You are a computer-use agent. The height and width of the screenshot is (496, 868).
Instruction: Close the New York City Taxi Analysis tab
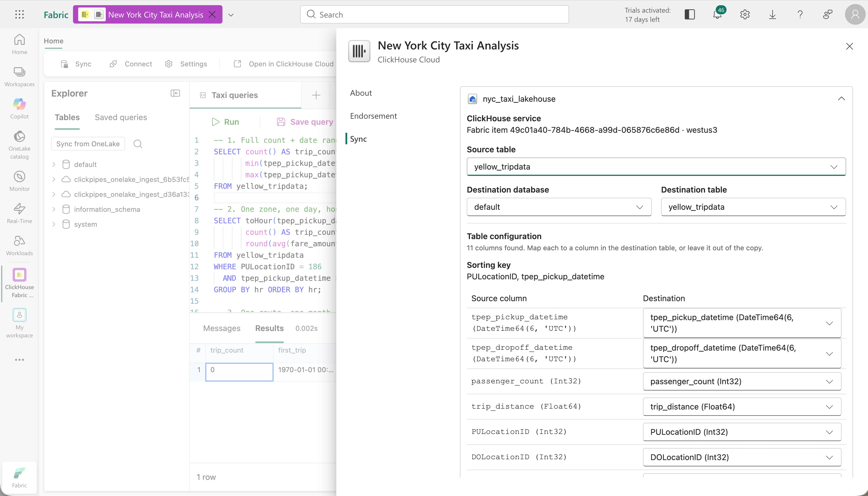point(212,14)
